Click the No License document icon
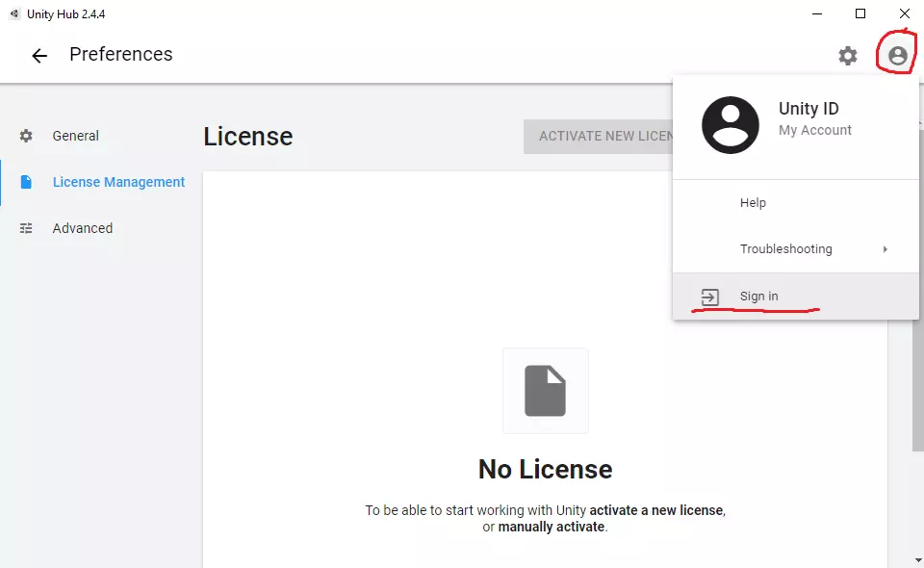The image size is (924, 568). [x=545, y=391]
